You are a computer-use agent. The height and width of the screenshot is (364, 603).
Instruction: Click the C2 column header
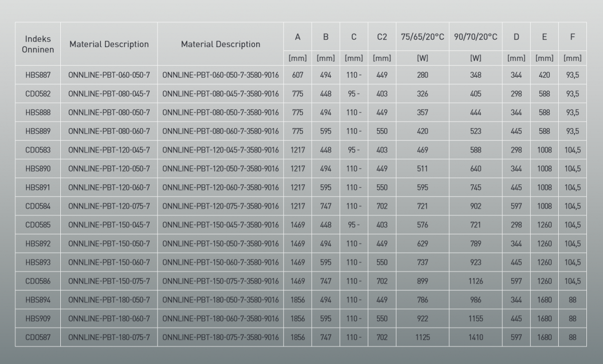coord(381,37)
